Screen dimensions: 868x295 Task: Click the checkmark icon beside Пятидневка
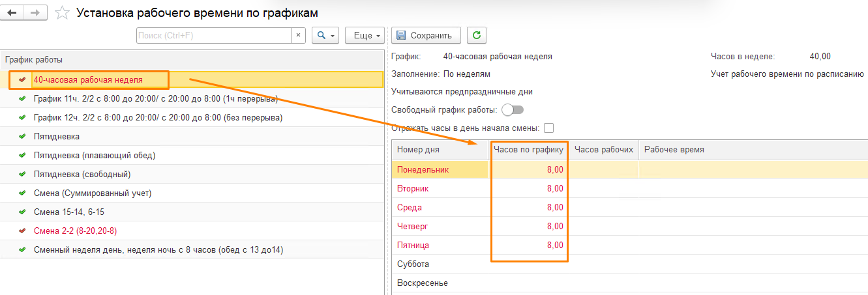pos(22,137)
